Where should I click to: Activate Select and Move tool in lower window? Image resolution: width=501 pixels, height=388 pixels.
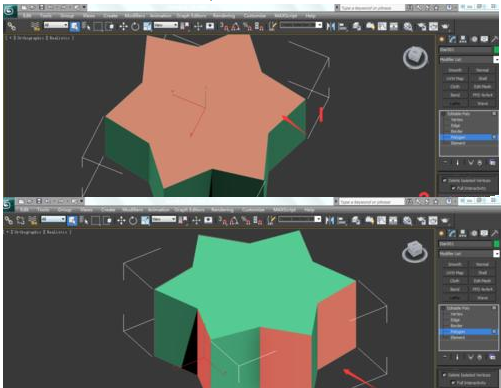(x=121, y=220)
